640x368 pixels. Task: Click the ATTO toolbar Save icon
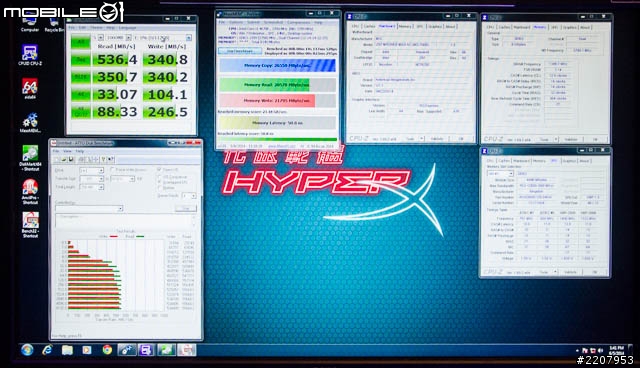pos(71,160)
